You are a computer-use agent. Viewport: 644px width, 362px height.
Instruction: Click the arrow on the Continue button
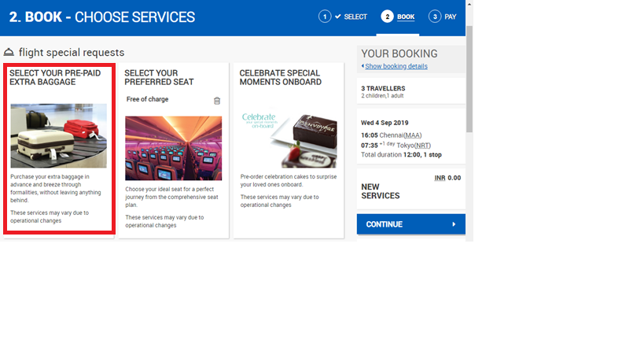coord(454,224)
